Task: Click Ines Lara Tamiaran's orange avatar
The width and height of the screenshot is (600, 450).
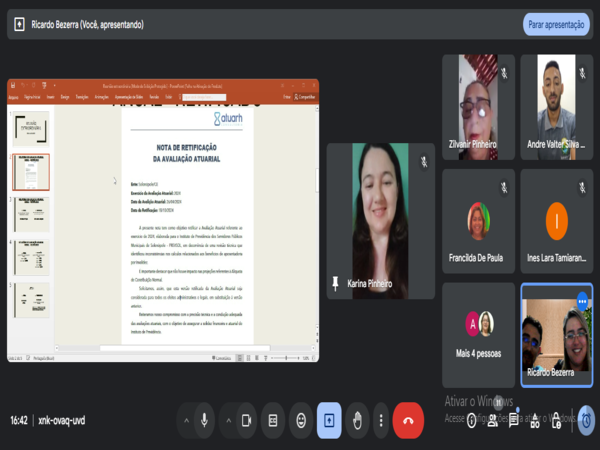Action: pos(556,221)
